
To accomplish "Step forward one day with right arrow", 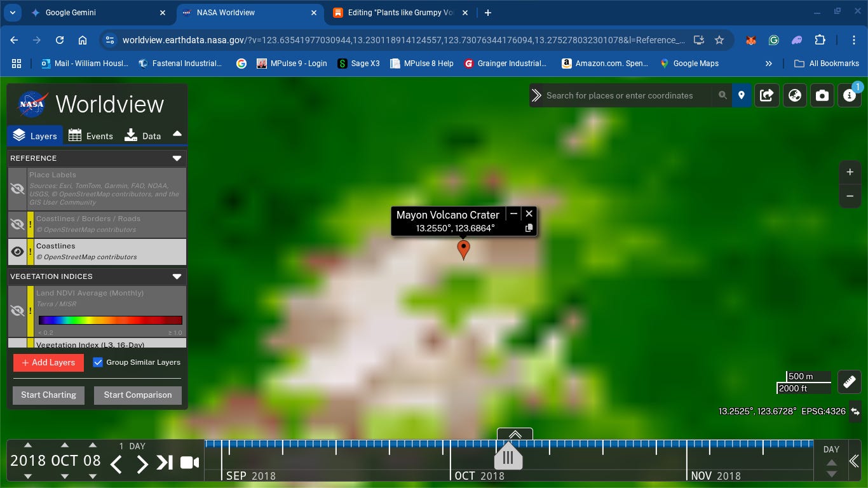I will [142, 464].
